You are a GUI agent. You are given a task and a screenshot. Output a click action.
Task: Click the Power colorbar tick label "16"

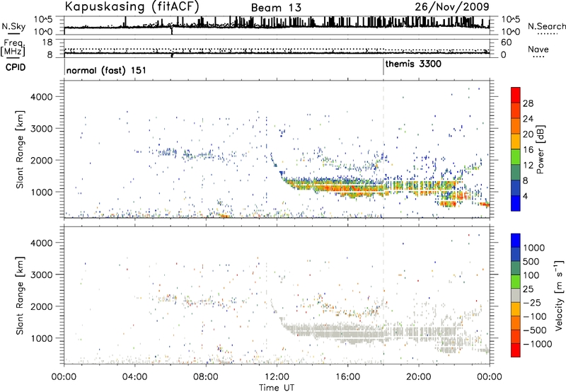(x=528, y=150)
